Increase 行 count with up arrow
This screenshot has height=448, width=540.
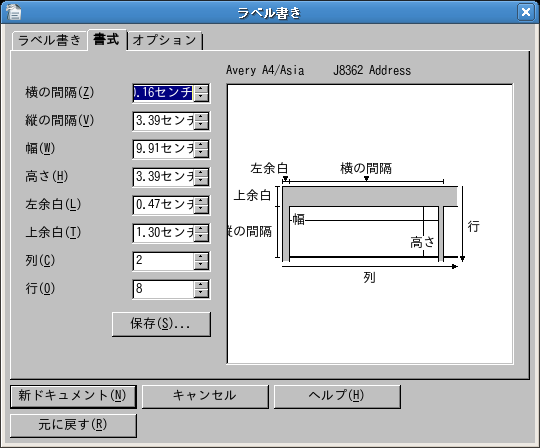tap(201, 285)
